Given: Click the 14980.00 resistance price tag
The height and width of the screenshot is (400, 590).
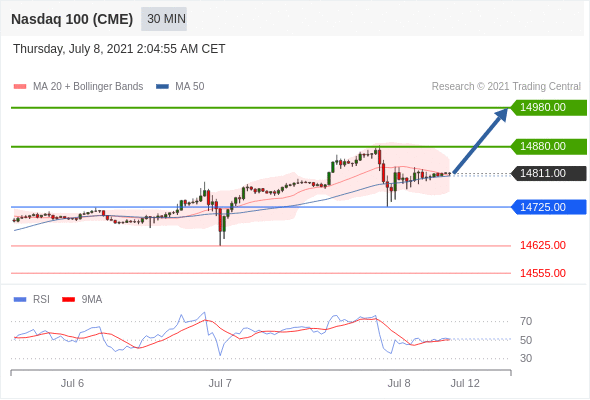Looking at the screenshot, I should coord(549,108).
